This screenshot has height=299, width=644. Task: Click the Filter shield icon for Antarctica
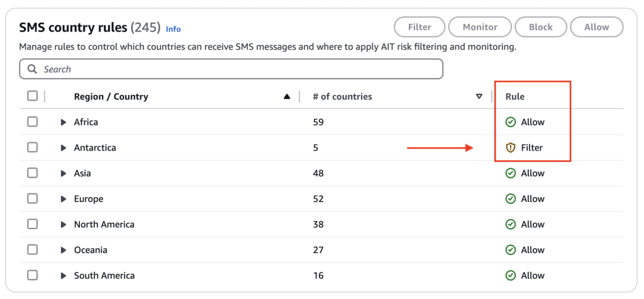pos(511,148)
